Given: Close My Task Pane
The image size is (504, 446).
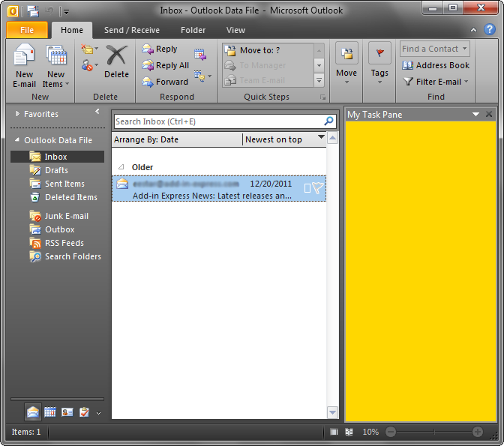Looking at the screenshot, I should coord(489,114).
